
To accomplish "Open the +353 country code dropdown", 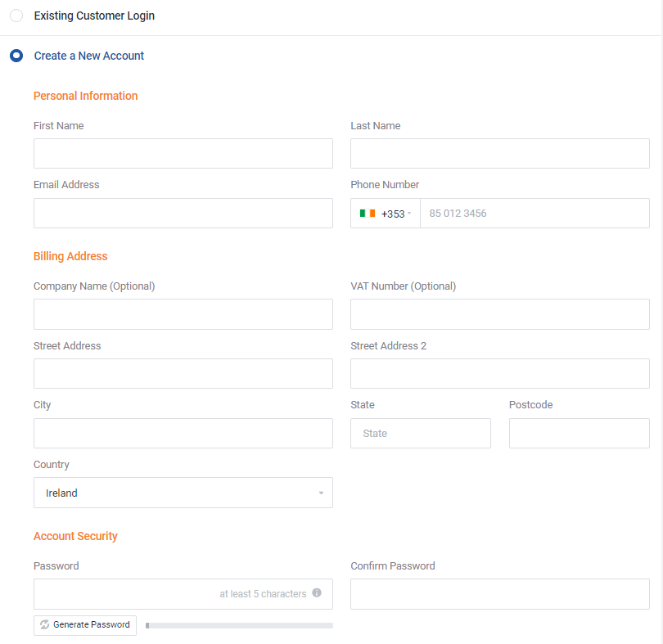I will 386,214.
